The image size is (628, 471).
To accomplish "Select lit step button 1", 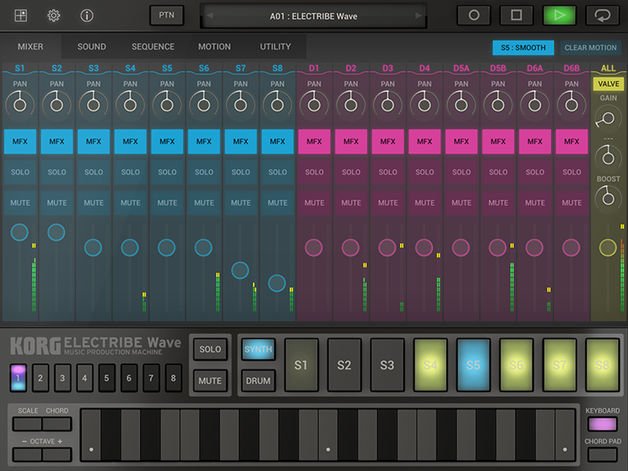I will click(18, 378).
